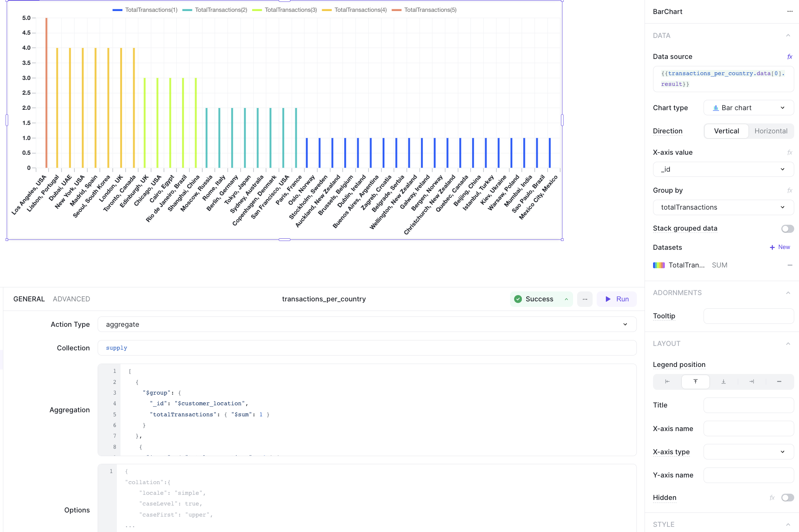Image resolution: width=799 pixels, height=532 pixels.
Task: Open the Action Type aggregate dropdown
Action: (x=367, y=325)
